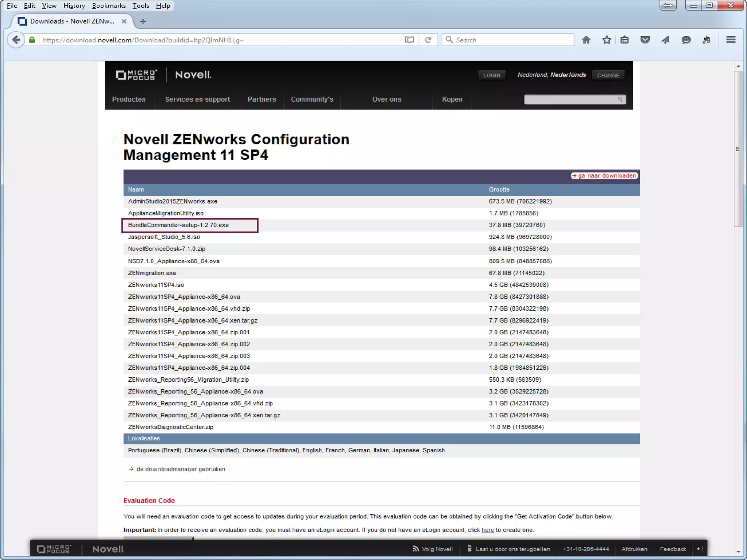
Task: Click the Naam column header
Action: tap(136, 190)
